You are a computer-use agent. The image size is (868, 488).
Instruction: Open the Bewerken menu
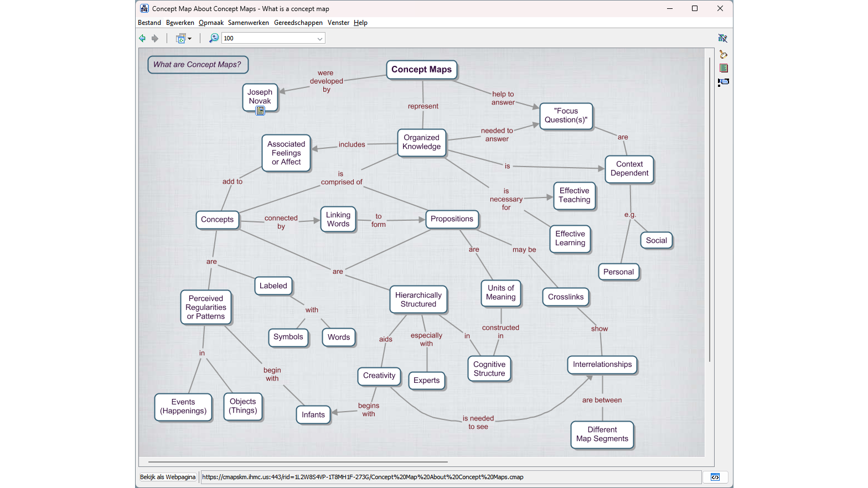[x=180, y=23]
